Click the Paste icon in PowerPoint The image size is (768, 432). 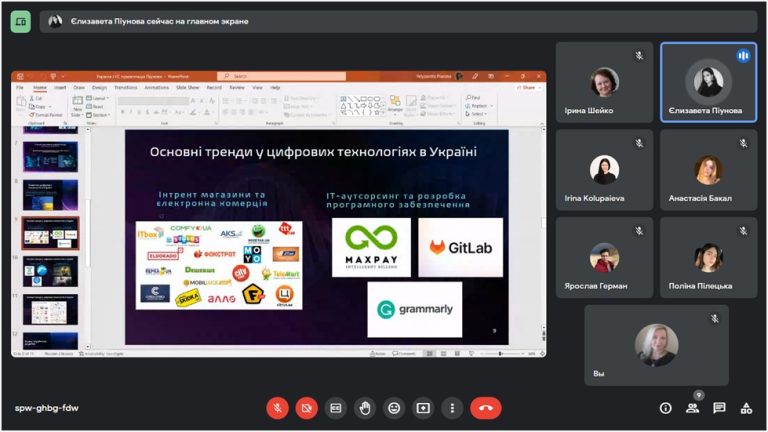(21, 102)
